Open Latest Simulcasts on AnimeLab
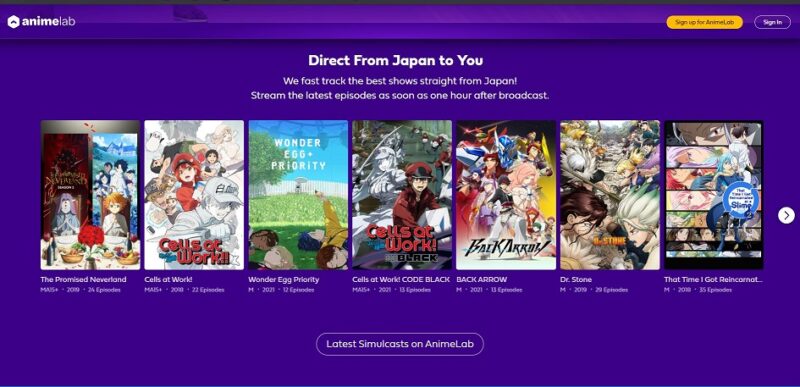 (x=399, y=344)
